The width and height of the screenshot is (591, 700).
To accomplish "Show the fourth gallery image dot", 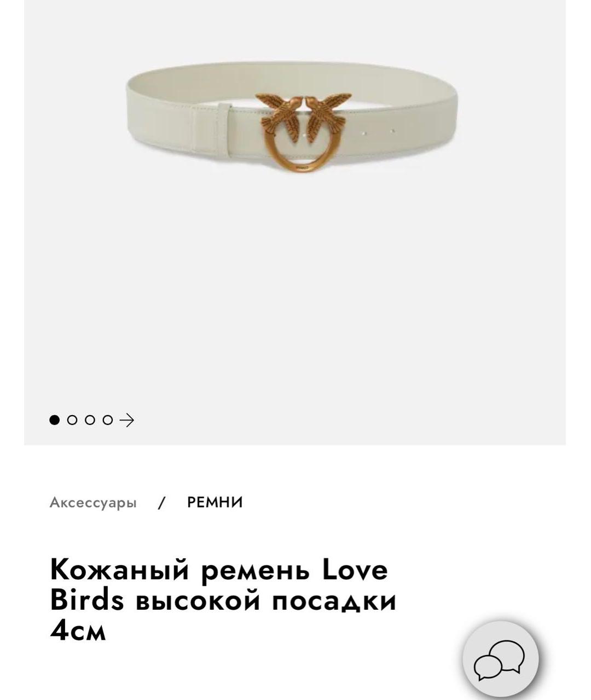I will point(108,420).
